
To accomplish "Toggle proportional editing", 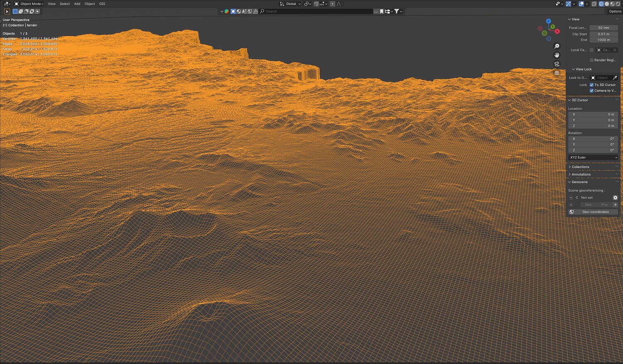I will point(332,4).
